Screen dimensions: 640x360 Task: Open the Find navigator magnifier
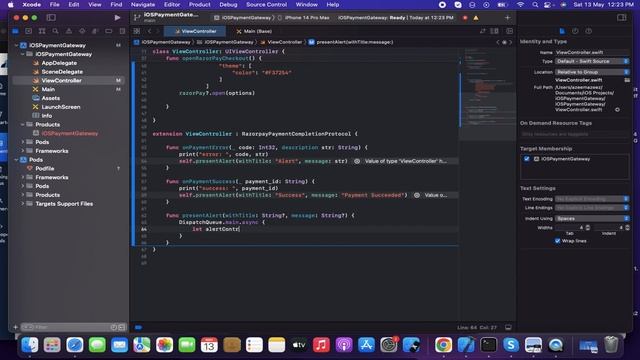pos(55,31)
